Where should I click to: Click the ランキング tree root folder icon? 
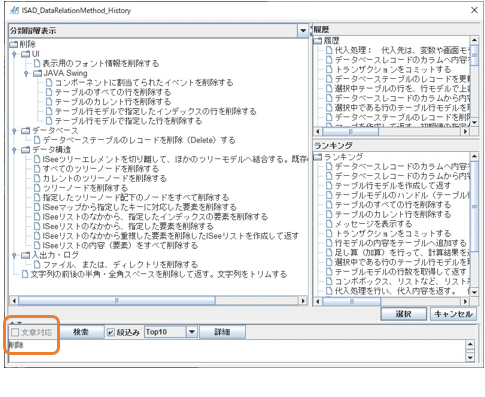(x=318, y=157)
